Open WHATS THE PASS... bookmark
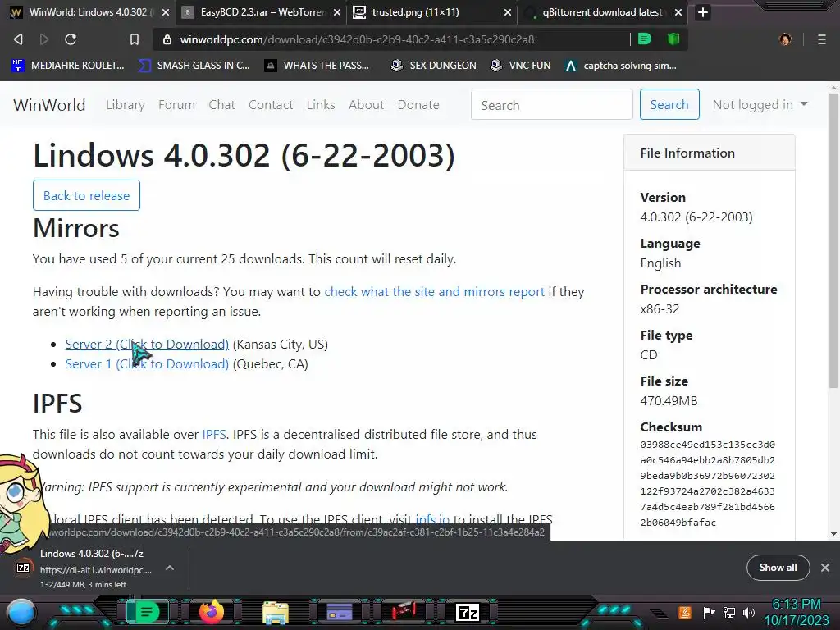The height and width of the screenshot is (630, 840). (317, 66)
